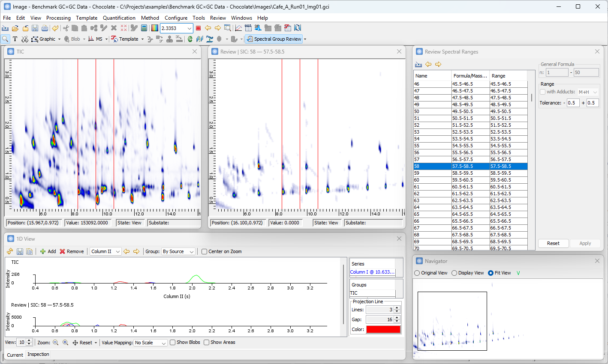The height and width of the screenshot is (364, 608).
Task: Open the Group By Source dropdown
Action: coord(178,251)
